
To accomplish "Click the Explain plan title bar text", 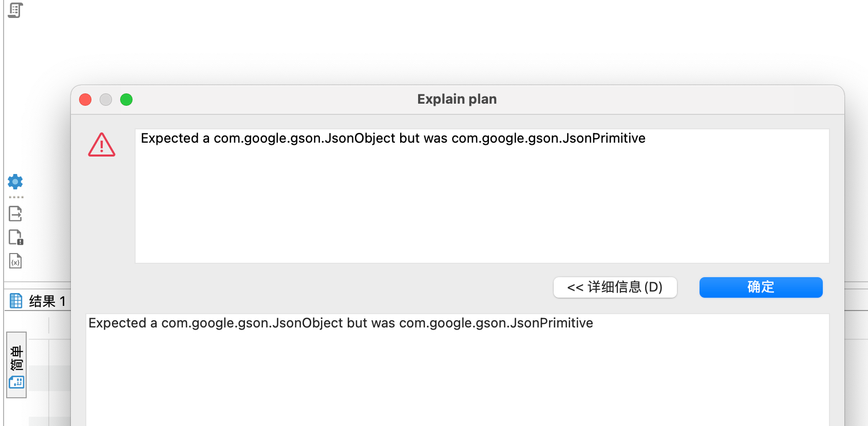I will [x=456, y=99].
